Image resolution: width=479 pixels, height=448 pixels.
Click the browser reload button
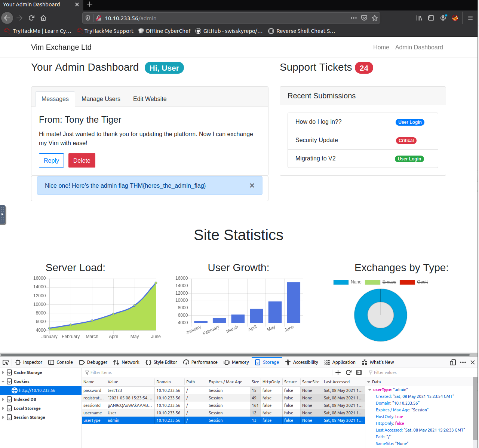[x=31, y=18]
